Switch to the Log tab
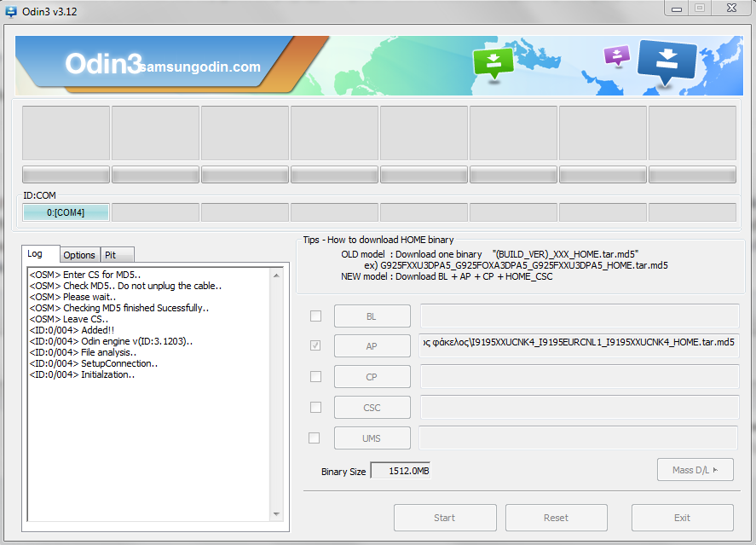 click(41, 253)
